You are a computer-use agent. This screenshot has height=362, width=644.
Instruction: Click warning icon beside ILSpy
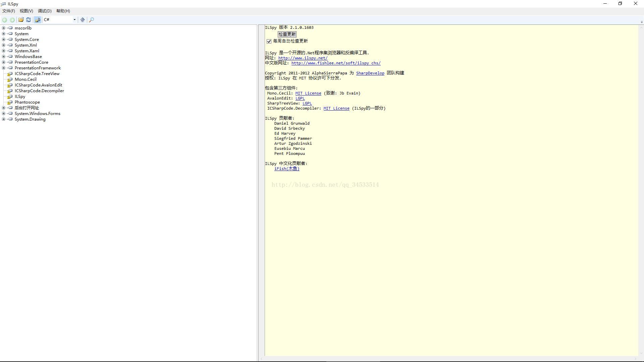coord(10,97)
